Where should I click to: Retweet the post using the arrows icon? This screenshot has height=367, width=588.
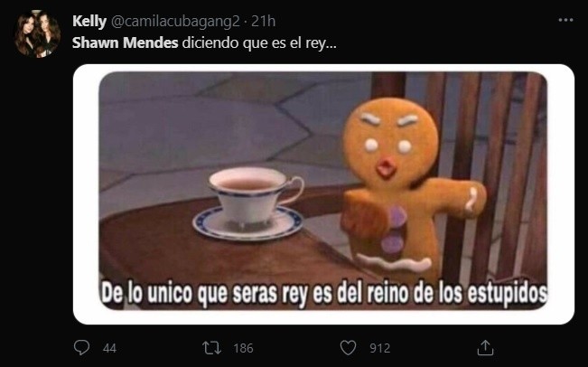[212, 348]
